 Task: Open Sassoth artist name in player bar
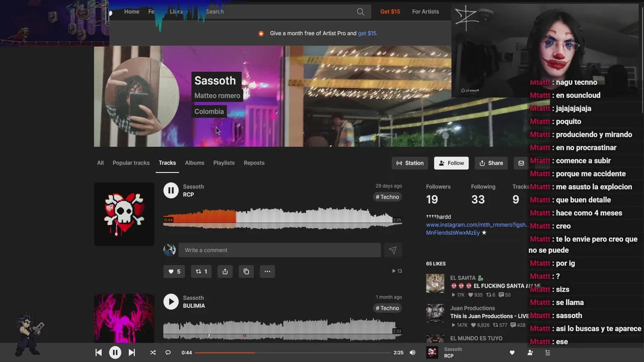(x=453, y=349)
